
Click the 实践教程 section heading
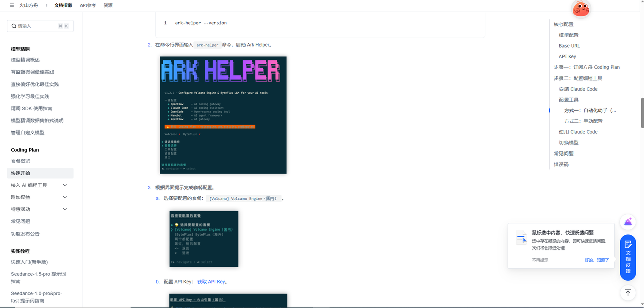pyautogui.click(x=20, y=251)
